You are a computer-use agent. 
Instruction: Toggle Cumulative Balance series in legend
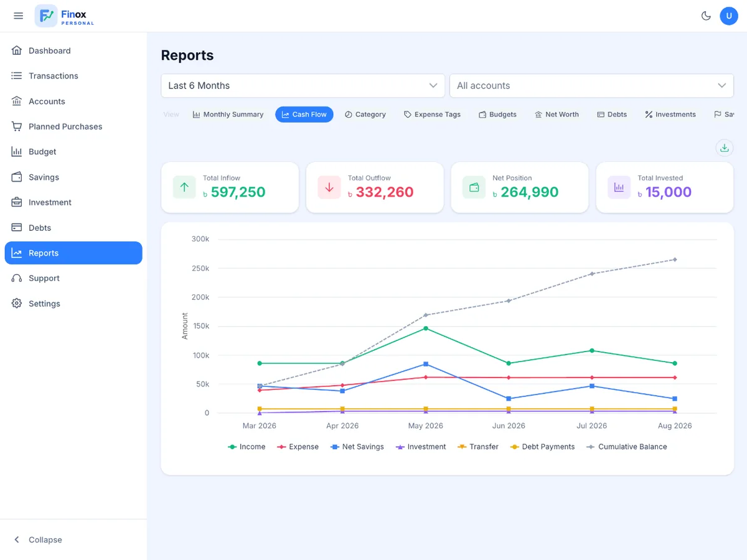(626, 447)
